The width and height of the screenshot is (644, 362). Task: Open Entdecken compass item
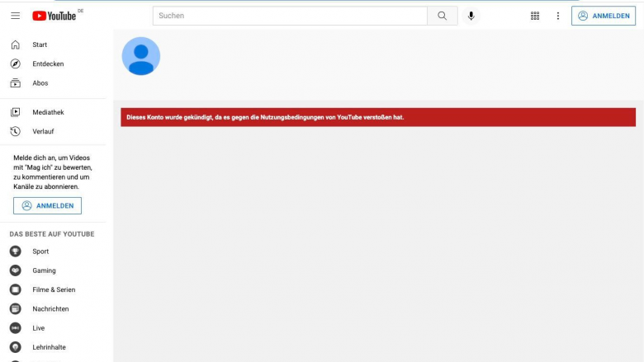tap(15, 64)
